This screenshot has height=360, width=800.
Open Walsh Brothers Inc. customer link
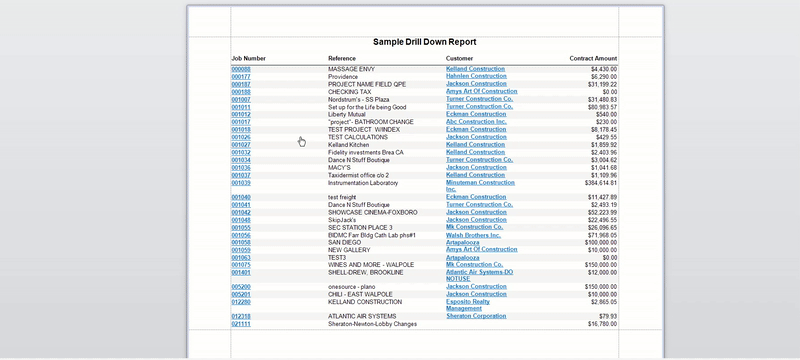(x=473, y=236)
